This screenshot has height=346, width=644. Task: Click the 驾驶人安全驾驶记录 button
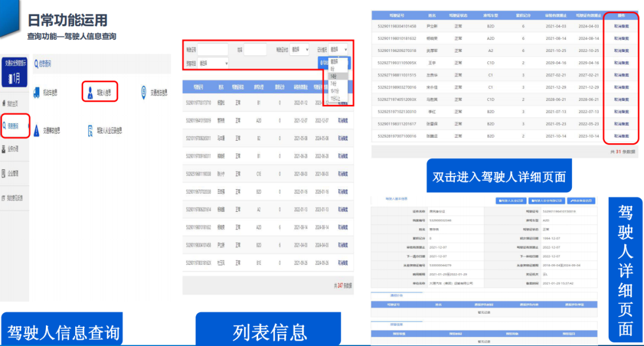point(547,201)
